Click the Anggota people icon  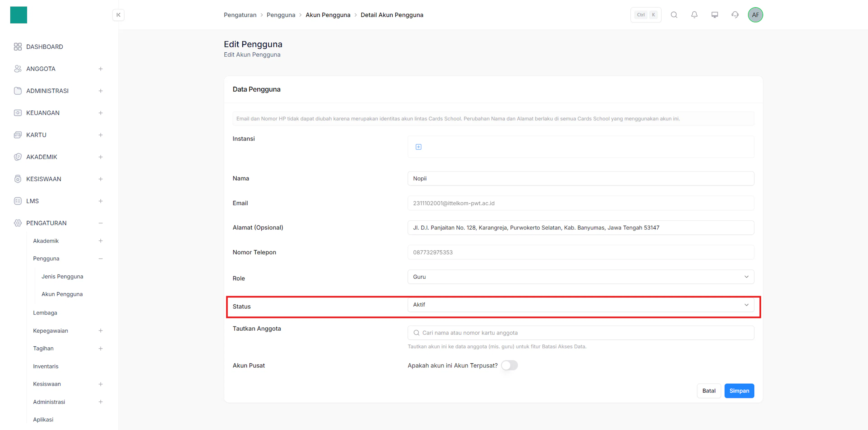pos(18,69)
